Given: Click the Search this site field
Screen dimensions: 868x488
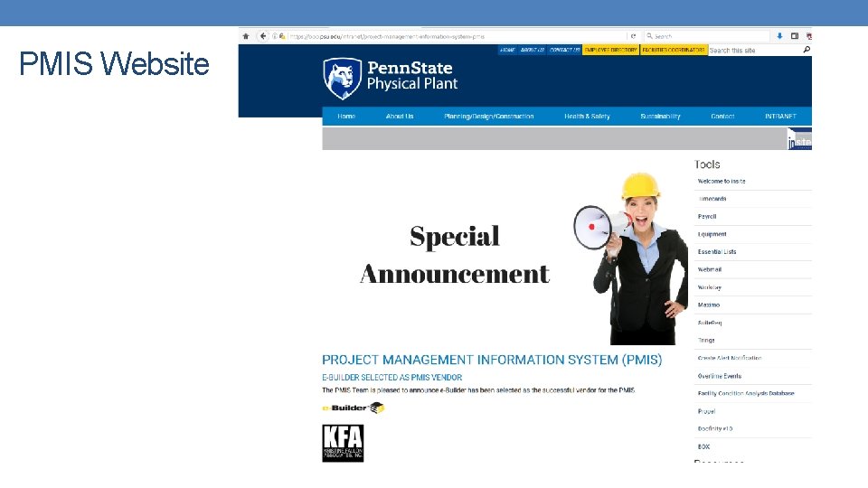Looking at the screenshot, I should (755, 51).
